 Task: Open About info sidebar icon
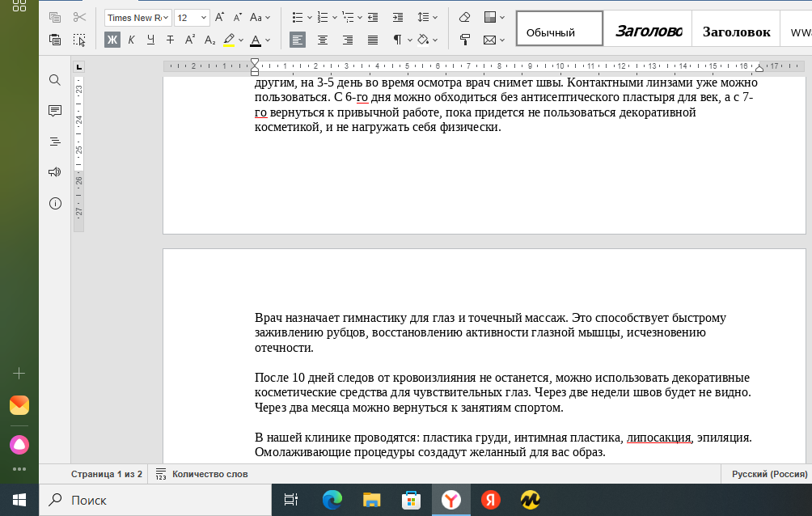pyautogui.click(x=55, y=203)
